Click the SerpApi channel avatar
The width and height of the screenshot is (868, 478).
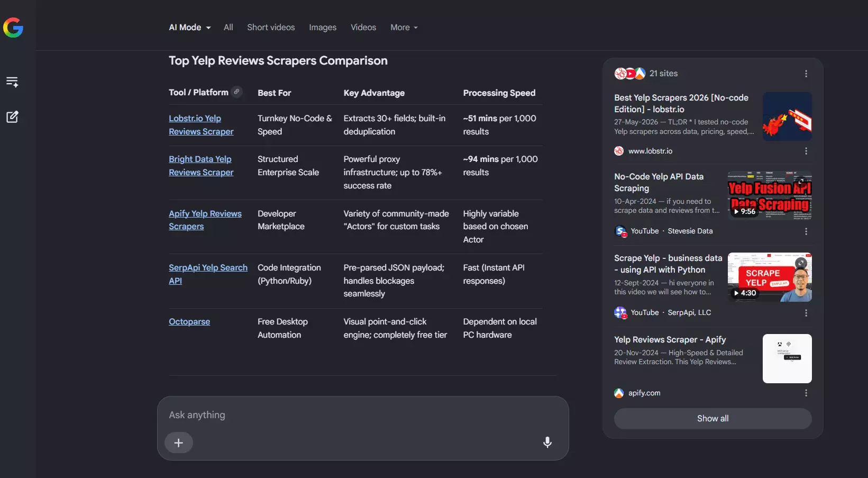pyautogui.click(x=620, y=313)
